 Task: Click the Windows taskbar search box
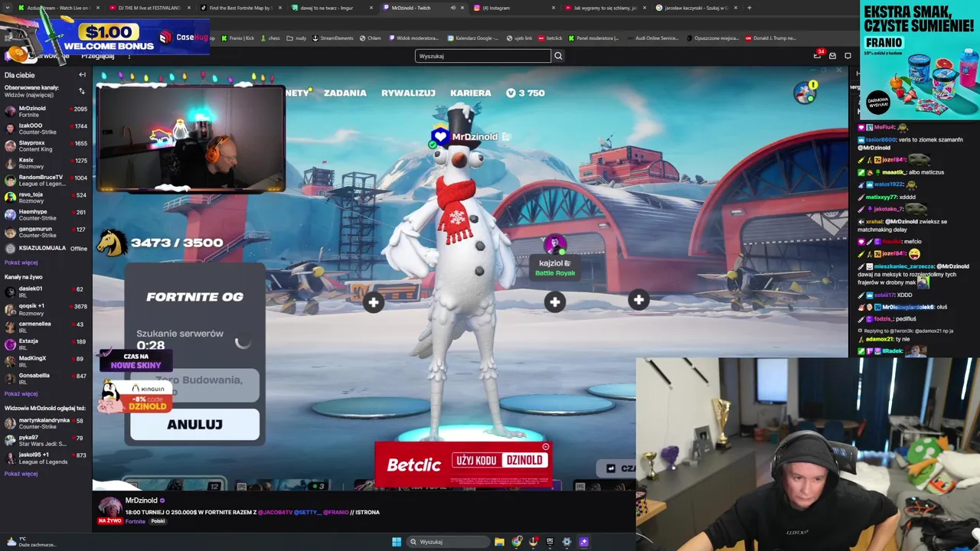point(449,542)
